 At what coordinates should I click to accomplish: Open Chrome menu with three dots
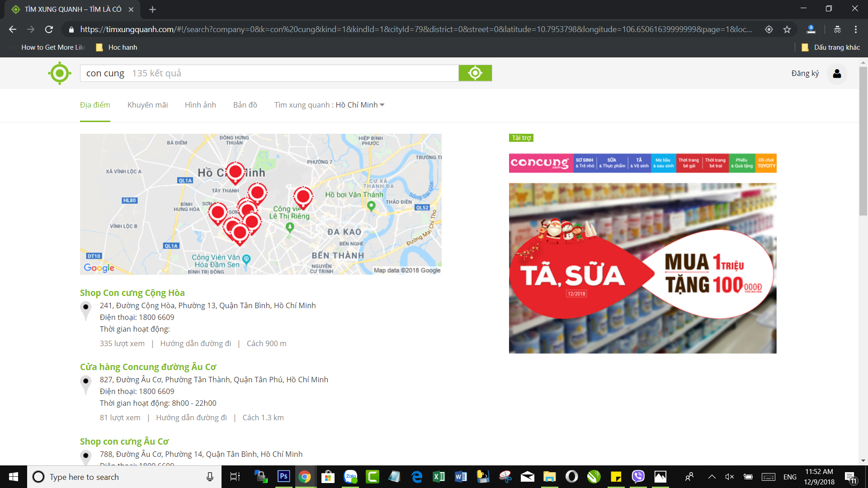(x=856, y=29)
